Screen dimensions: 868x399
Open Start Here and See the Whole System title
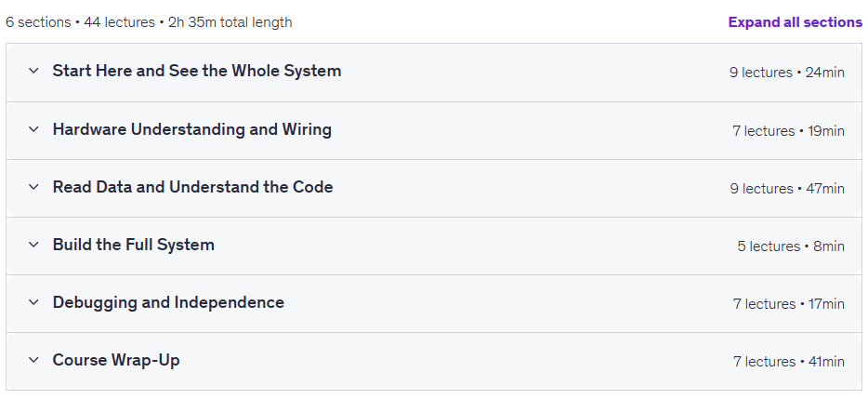pyautogui.click(x=196, y=71)
